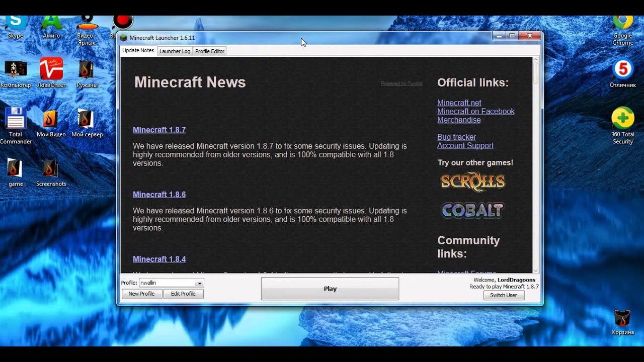Screen dimensions: 644x362
Task: Open the game desktop icon
Action: point(16,172)
